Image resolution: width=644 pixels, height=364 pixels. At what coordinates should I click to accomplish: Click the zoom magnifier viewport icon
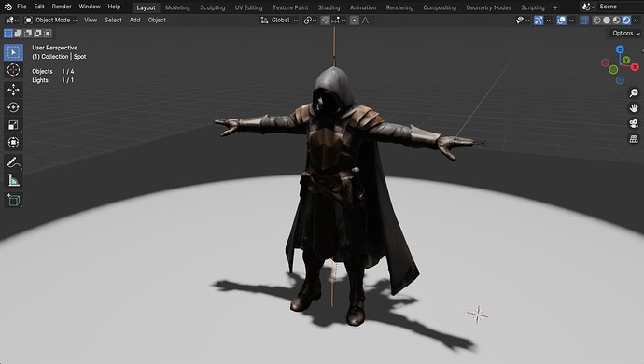pyautogui.click(x=634, y=92)
